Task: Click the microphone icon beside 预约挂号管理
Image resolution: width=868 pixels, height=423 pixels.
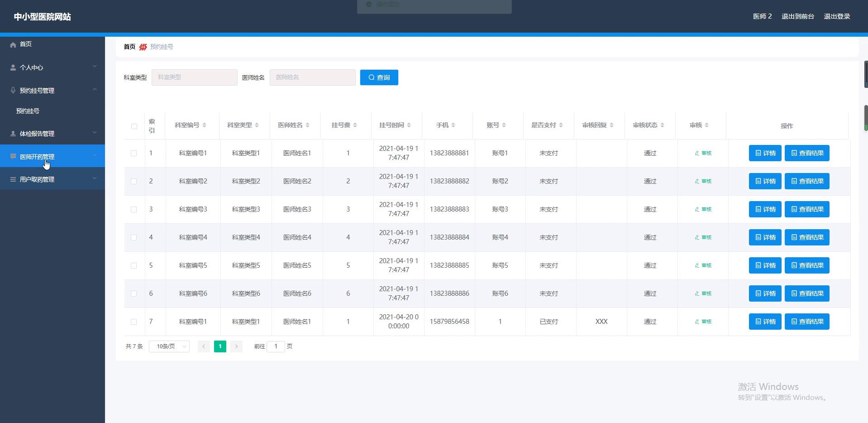Action: coord(13,90)
